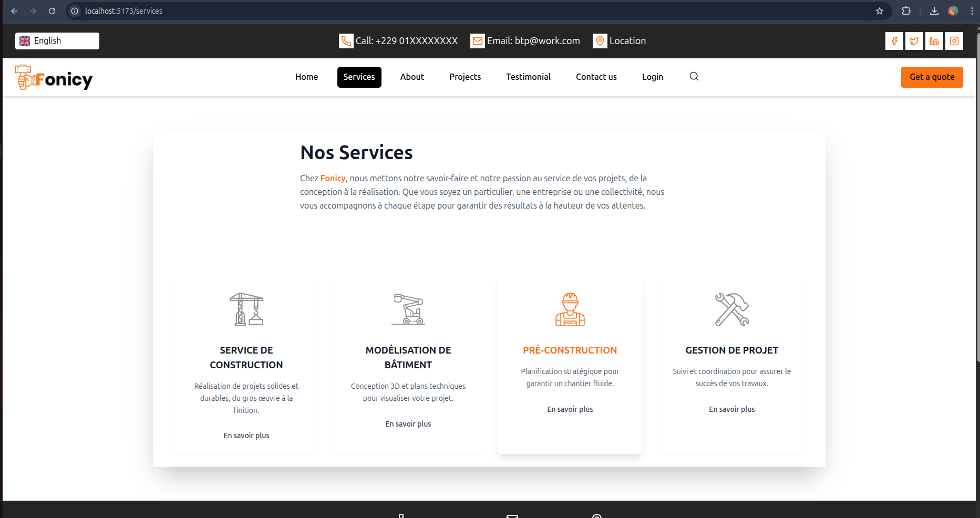Click the Gestion de Projet card title
The image size is (980, 518).
(732, 350)
